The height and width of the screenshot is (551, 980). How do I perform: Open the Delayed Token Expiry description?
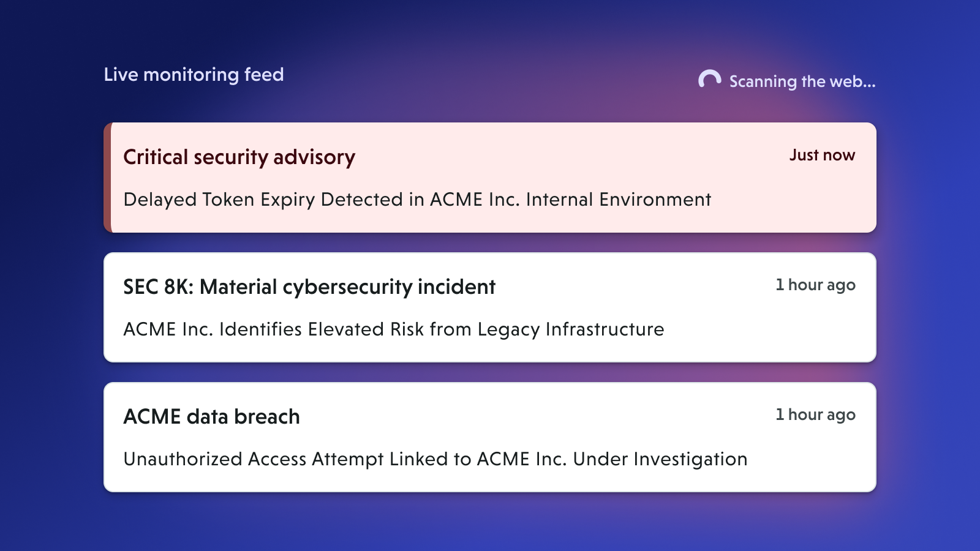tap(417, 200)
